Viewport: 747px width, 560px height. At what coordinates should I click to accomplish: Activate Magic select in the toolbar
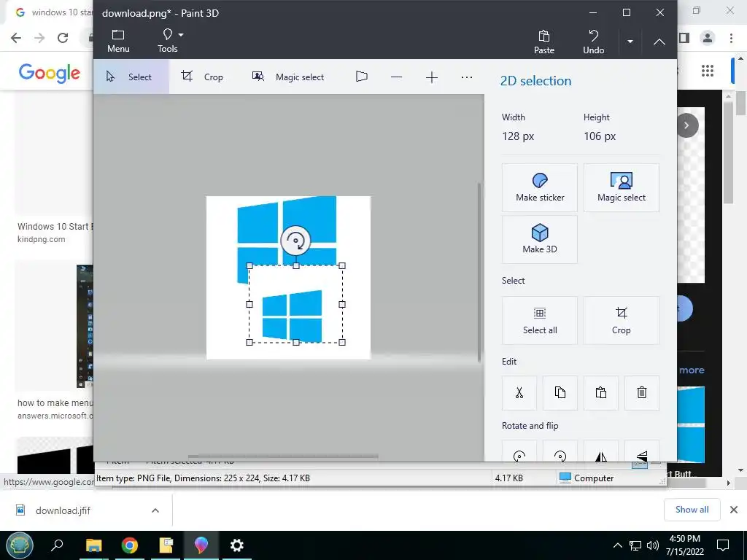point(288,77)
